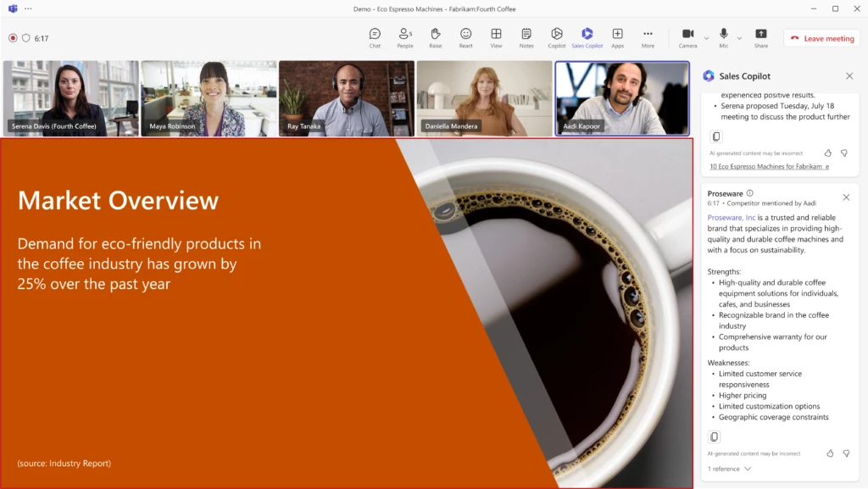
Task: Select Aadi Kapoor's video tile
Action: point(622,98)
